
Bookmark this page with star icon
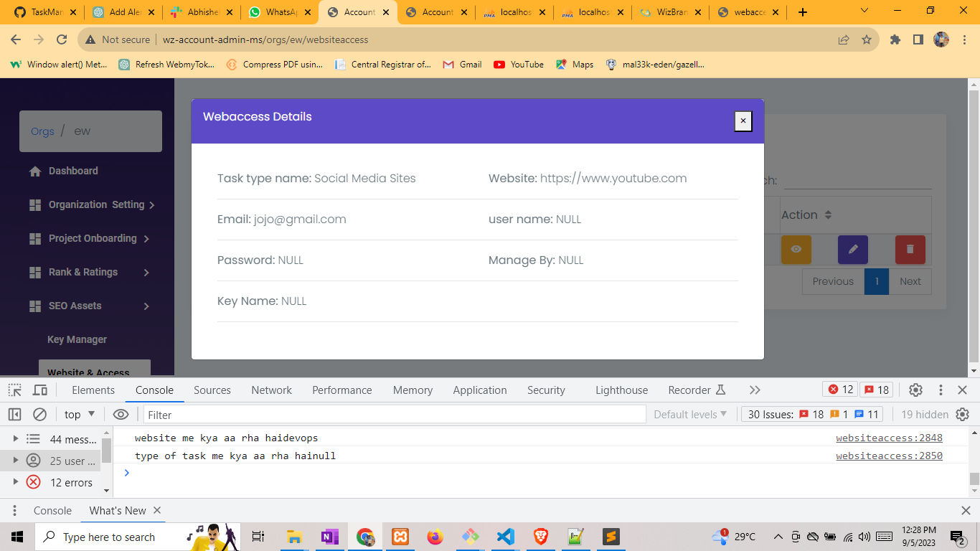(867, 39)
